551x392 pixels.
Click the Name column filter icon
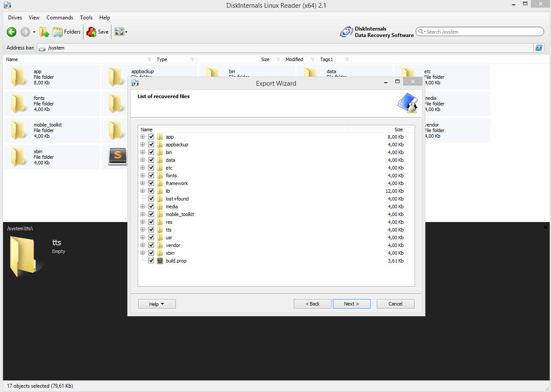[x=149, y=59]
